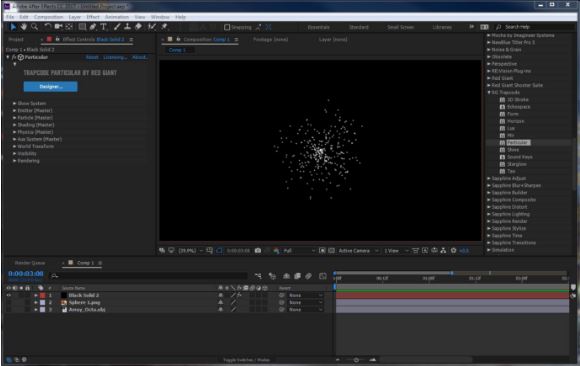Viewport: 580px width, 366px height.
Task: Select the Puppet Pin tool
Action: tap(164, 27)
